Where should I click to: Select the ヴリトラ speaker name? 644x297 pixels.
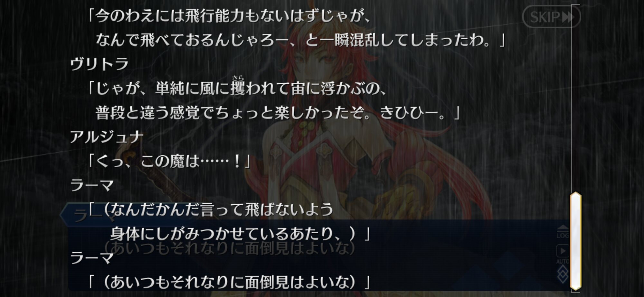pos(99,64)
